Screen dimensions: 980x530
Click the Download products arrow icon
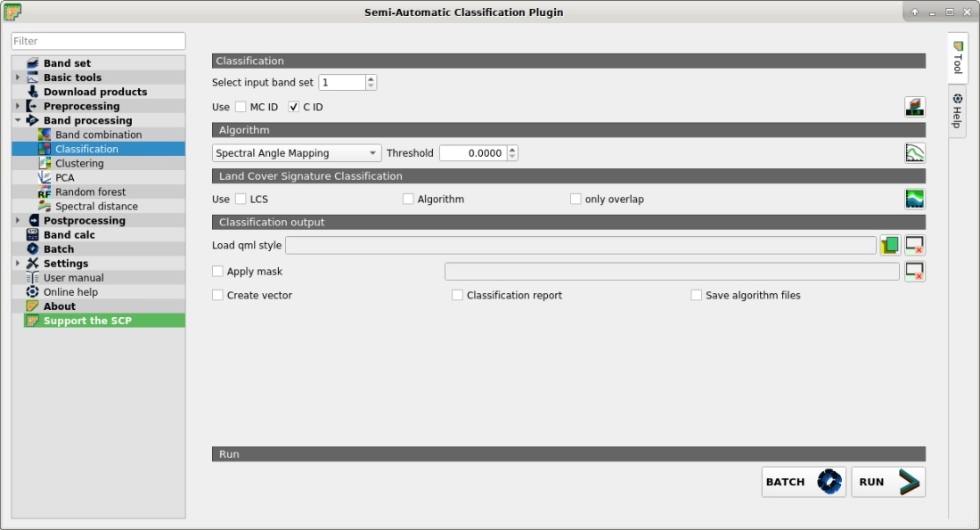(32, 92)
